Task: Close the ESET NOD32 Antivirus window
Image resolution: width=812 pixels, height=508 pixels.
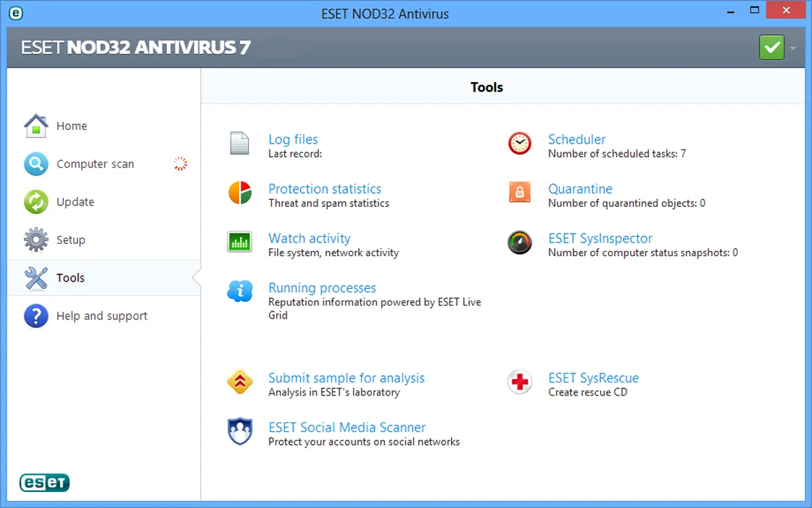Action: [786, 10]
